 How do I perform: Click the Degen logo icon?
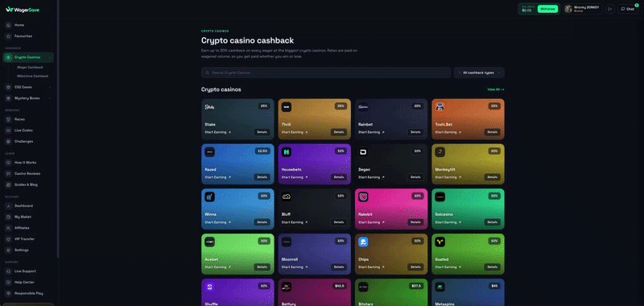tap(363, 152)
